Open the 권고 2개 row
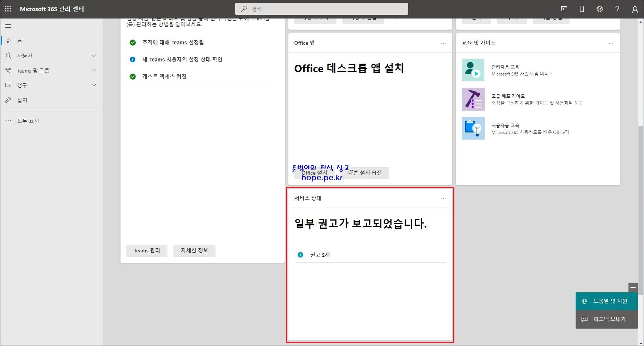Image resolution: width=644 pixels, height=346 pixels. pyautogui.click(x=370, y=255)
